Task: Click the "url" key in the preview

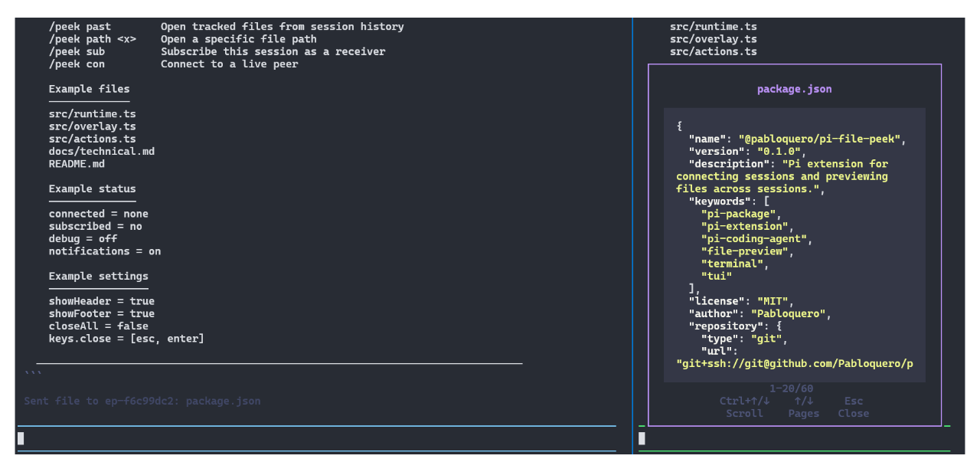Action: click(717, 351)
